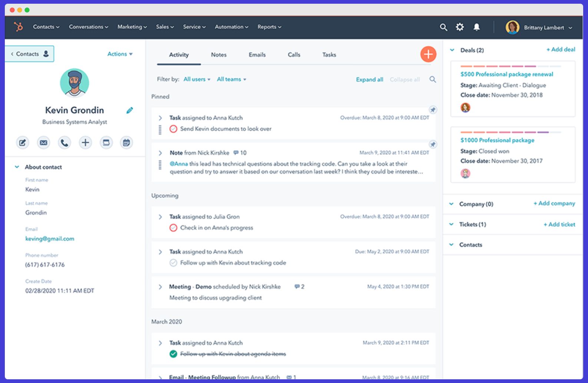
Task: Click keving@gmail.com email address
Action: [50, 239]
